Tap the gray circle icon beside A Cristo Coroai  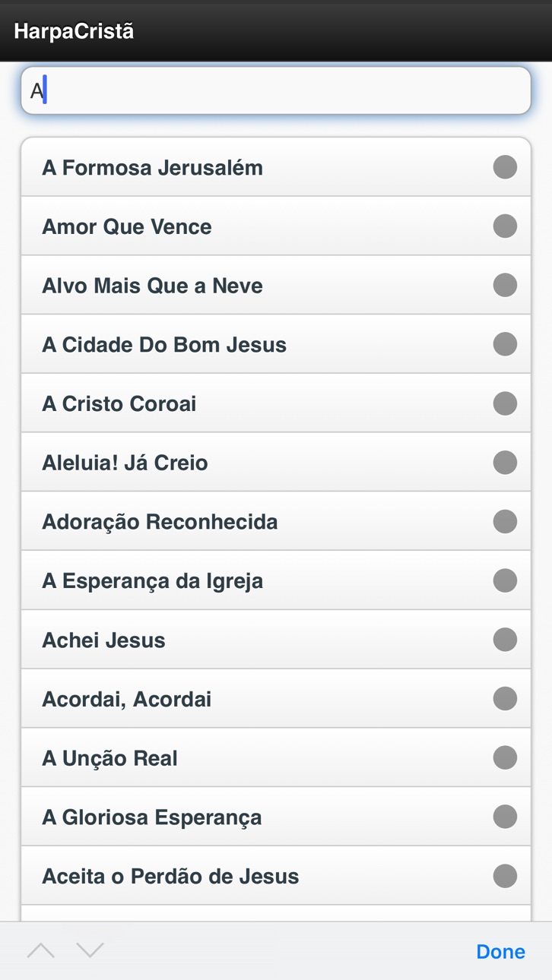click(505, 403)
